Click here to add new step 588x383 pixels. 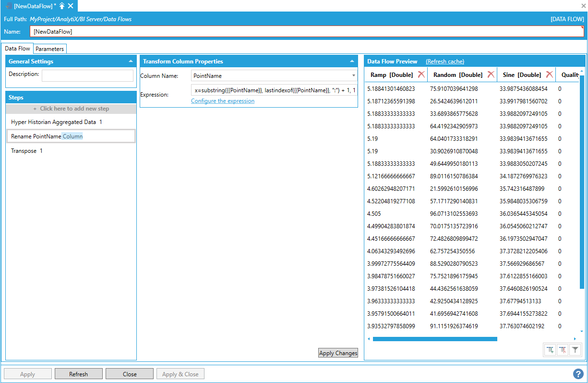(x=71, y=109)
